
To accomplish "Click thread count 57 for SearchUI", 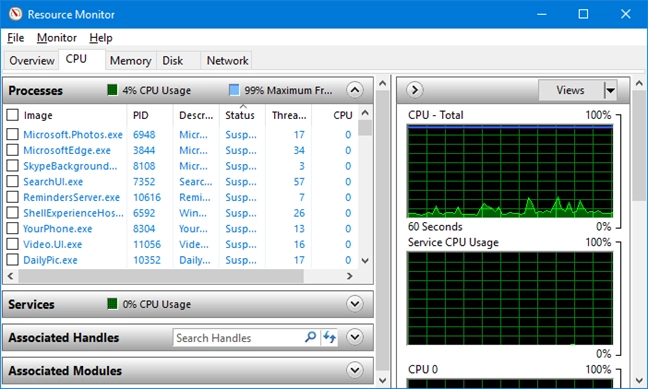I will (299, 181).
